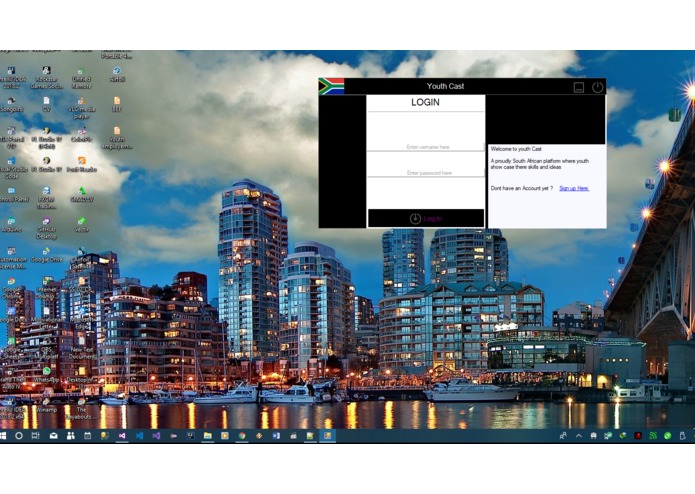Screen dimensions: 695x494
Task: Open the Google Drive desktop icon
Action: pos(46,255)
